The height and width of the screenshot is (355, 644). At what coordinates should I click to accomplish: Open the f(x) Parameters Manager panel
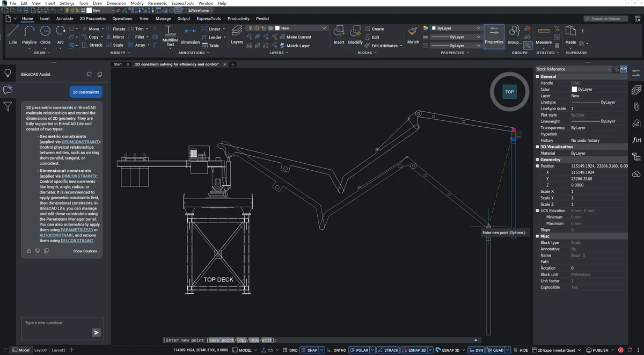tap(636, 140)
